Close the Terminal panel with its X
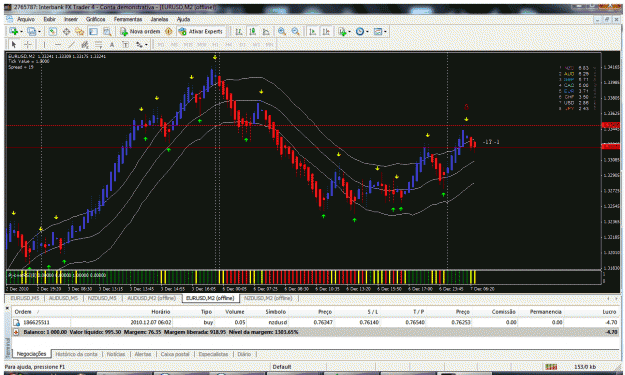 pyautogui.click(x=7, y=308)
